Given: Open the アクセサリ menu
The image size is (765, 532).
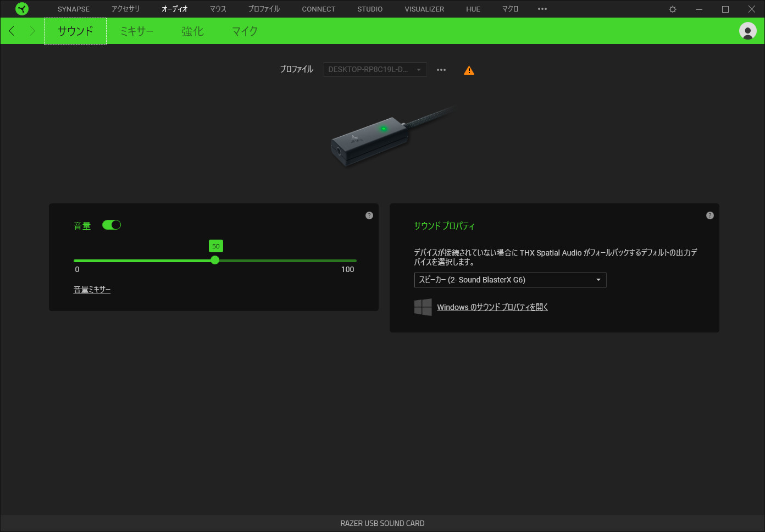Looking at the screenshot, I should [x=126, y=9].
